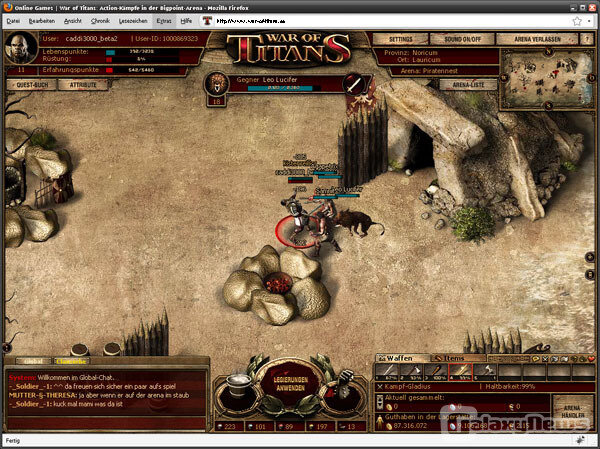
Task: Click the W compass marker on minimap
Action: [x=504, y=78]
